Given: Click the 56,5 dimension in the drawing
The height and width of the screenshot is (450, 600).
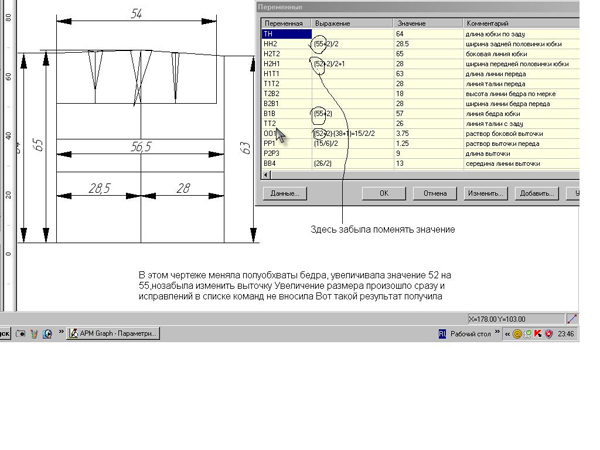Looking at the screenshot, I should (x=141, y=147).
